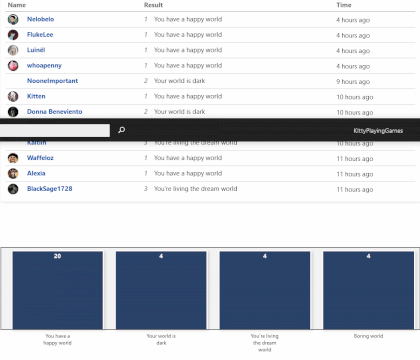Open whoapenny profile link
Viewport: 420px width, 360px height.
(44, 66)
